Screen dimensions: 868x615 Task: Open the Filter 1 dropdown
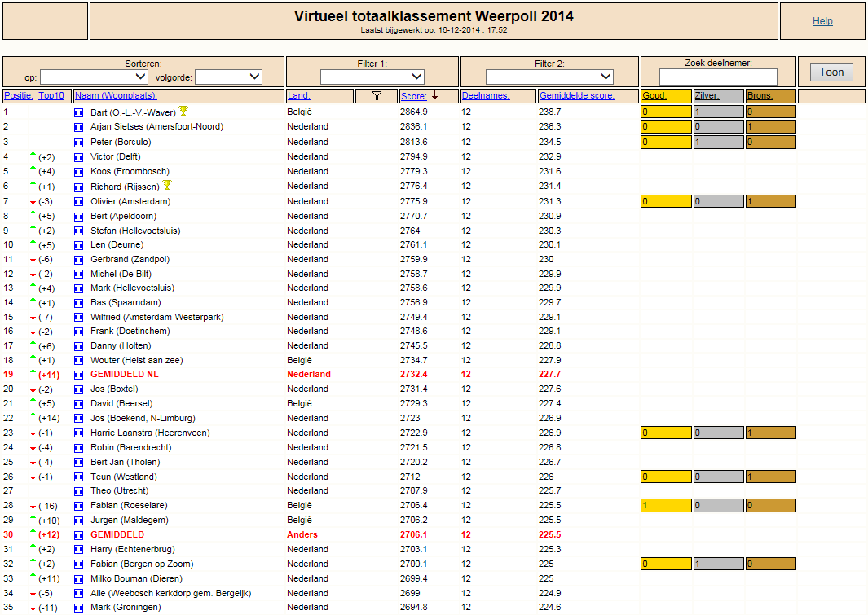point(372,77)
